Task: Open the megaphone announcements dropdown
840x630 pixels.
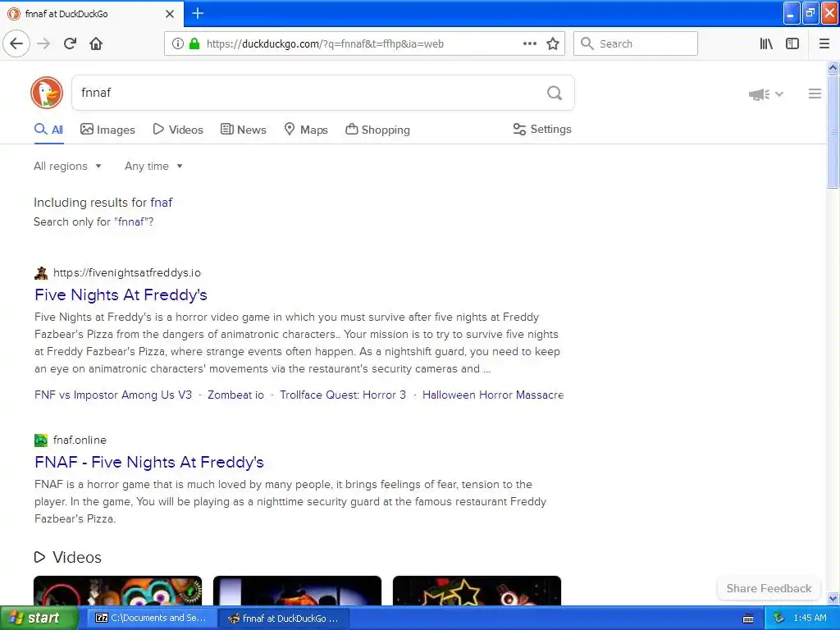Action: (x=766, y=94)
